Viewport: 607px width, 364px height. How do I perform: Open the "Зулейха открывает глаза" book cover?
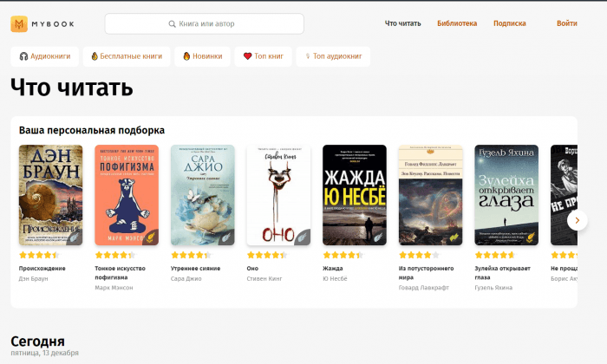pos(506,195)
